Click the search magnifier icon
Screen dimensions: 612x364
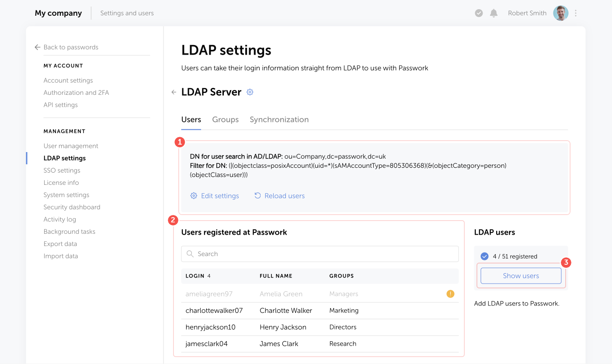click(x=190, y=253)
